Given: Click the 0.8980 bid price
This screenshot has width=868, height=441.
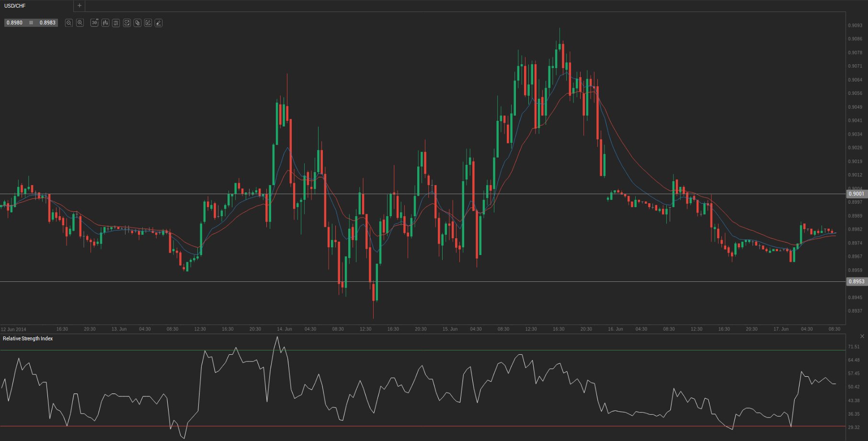Looking at the screenshot, I should [15, 23].
